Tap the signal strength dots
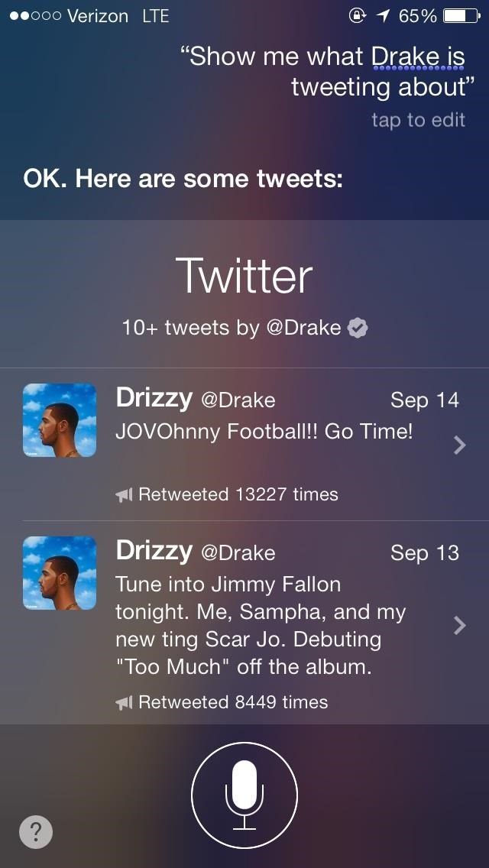 pyautogui.click(x=35, y=16)
